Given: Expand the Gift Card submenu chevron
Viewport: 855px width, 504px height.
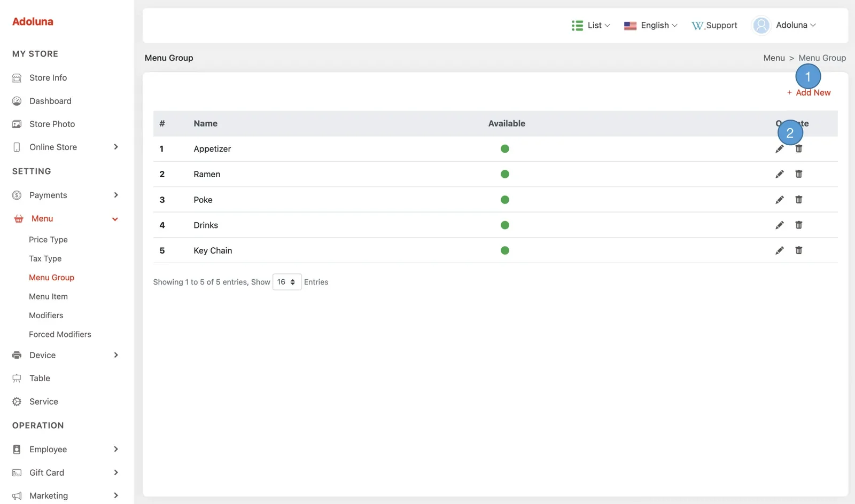Looking at the screenshot, I should [x=116, y=472].
